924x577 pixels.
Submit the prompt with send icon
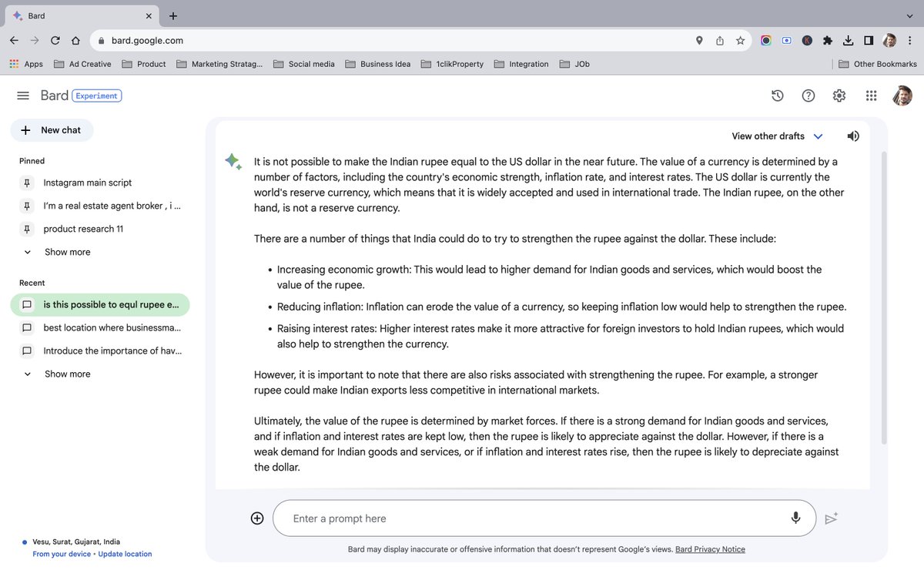(x=831, y=518)
